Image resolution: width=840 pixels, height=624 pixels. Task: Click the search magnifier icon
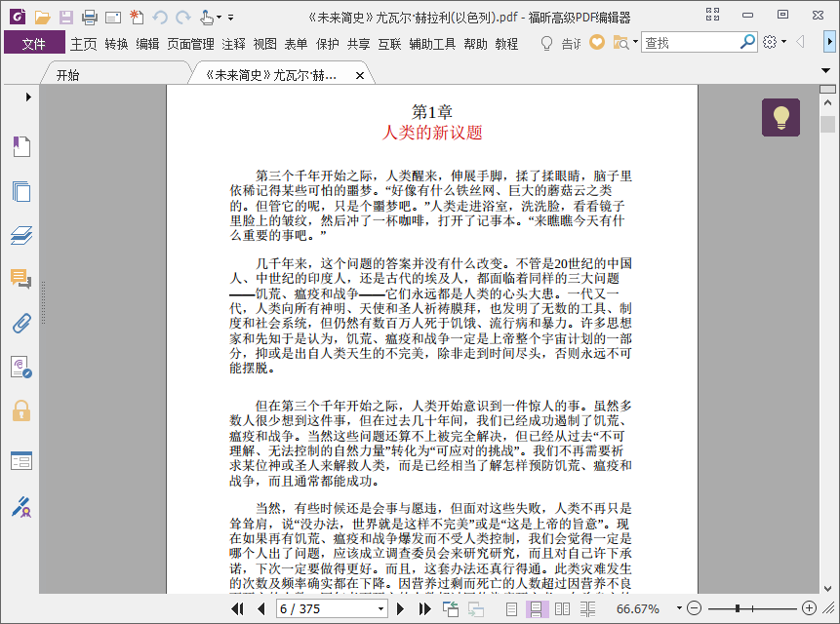coord(747,41)
